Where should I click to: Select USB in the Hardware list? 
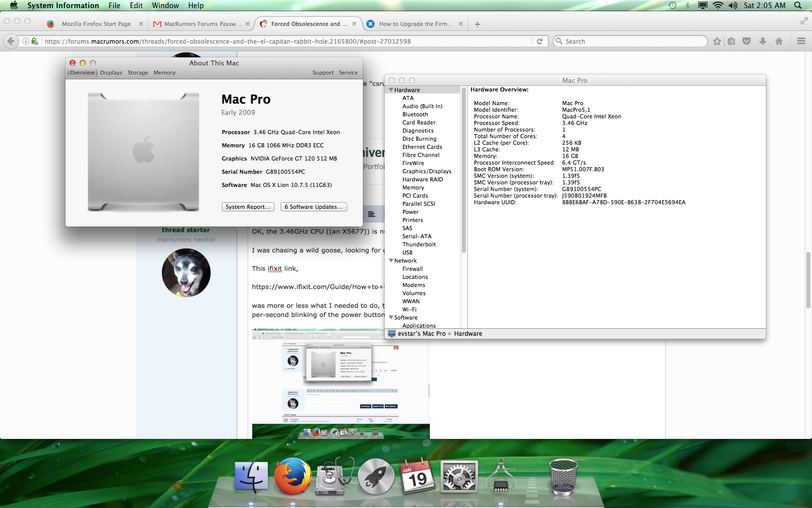pos(408,252)
